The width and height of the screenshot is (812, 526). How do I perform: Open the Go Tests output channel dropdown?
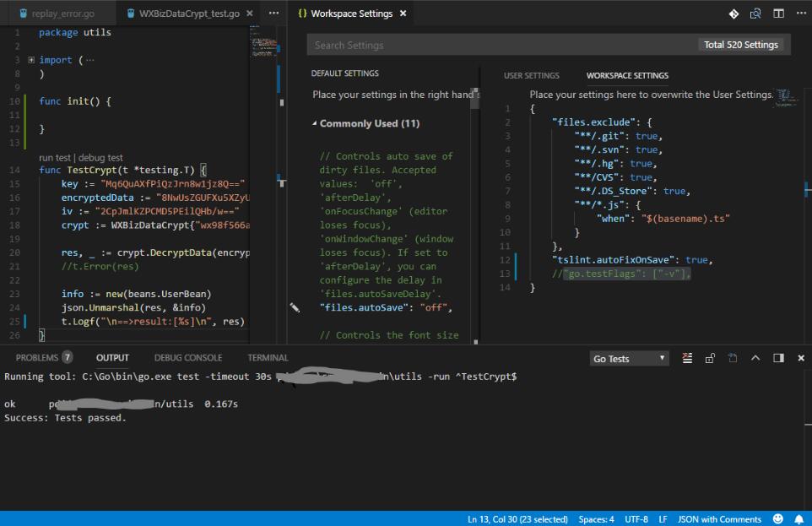(630, 359)
